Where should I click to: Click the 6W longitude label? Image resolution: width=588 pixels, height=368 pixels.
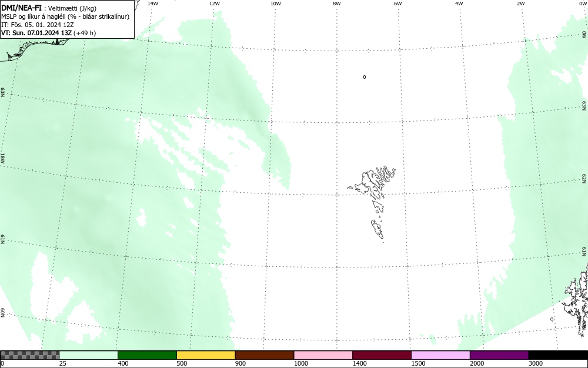(x=398, y=4)
